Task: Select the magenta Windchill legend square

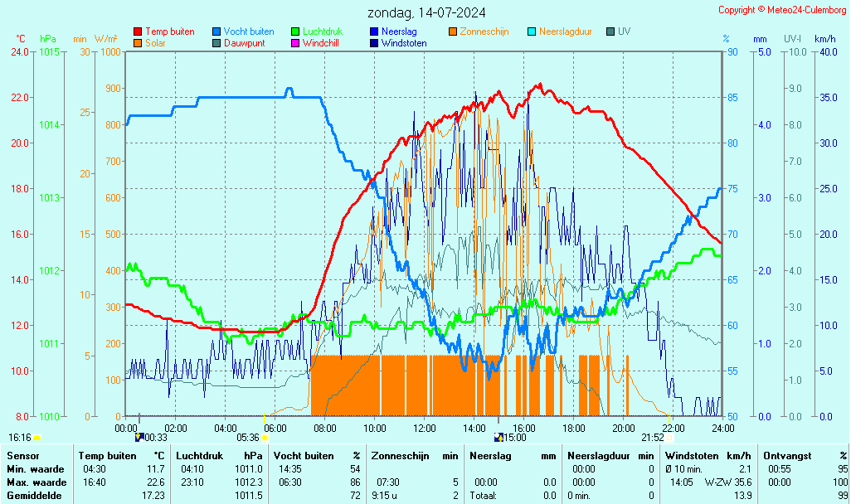Action: click(x=295, y=43)
